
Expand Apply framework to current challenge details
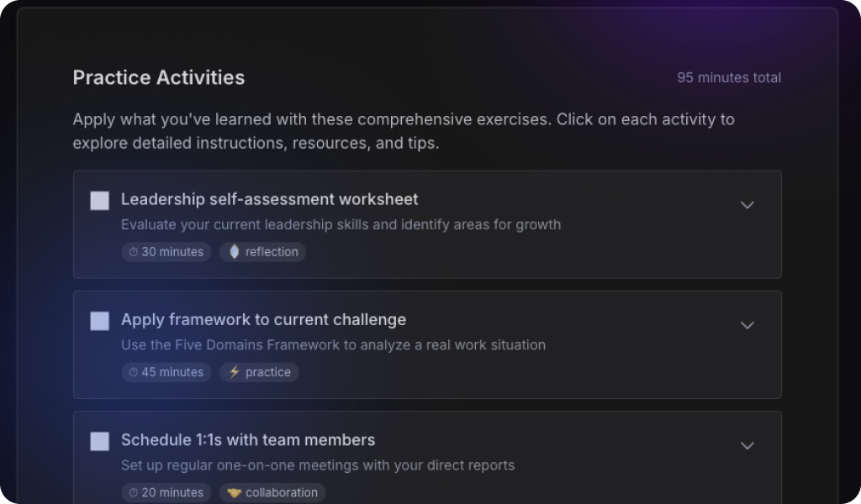(x=747, y=325)
